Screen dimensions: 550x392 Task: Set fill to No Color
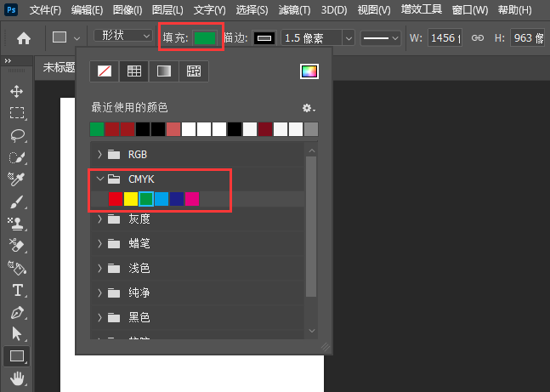105,71
